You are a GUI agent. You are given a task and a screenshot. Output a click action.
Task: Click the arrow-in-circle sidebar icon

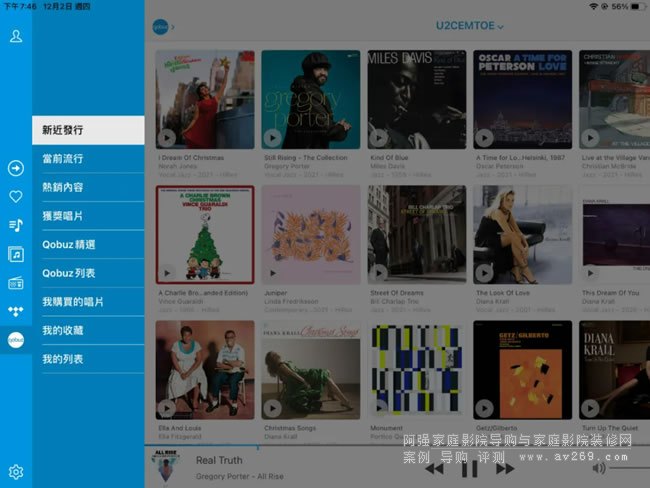[16, 168]
